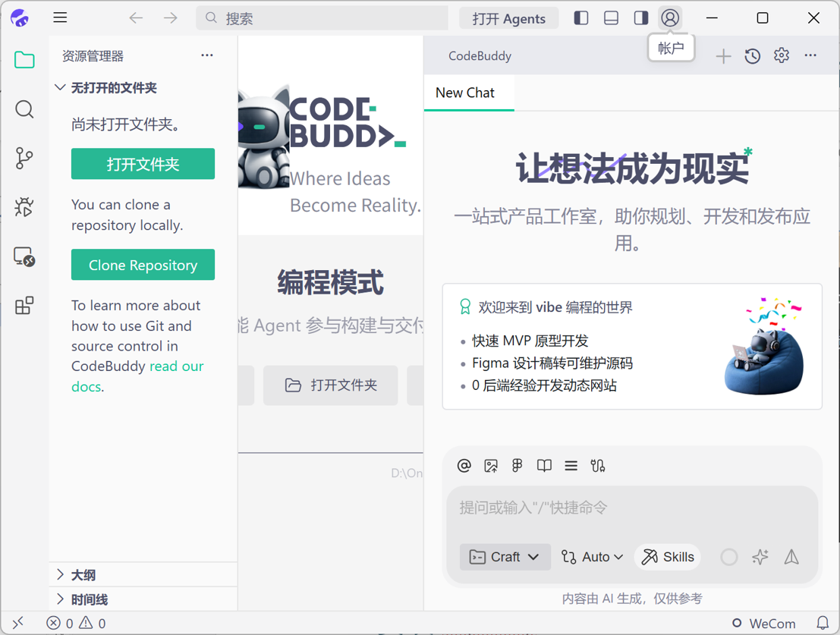Click the green 打开文件夹 button in sidebar
The image size is (840, 635).
tap(143, 164)
